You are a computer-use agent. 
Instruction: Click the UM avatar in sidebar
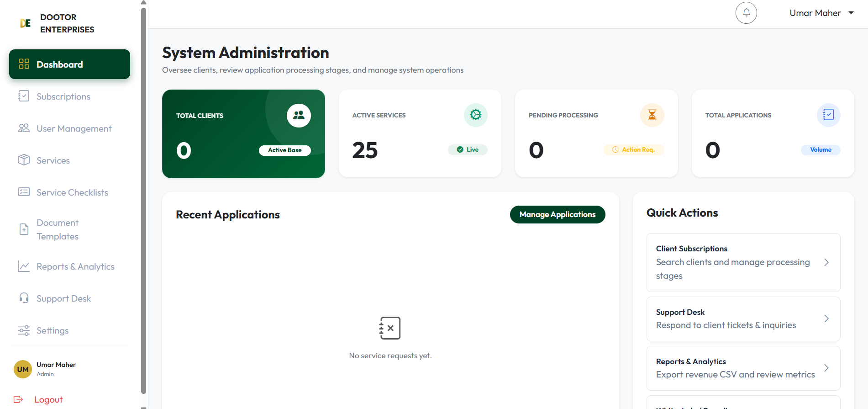(x=23, y=369)
